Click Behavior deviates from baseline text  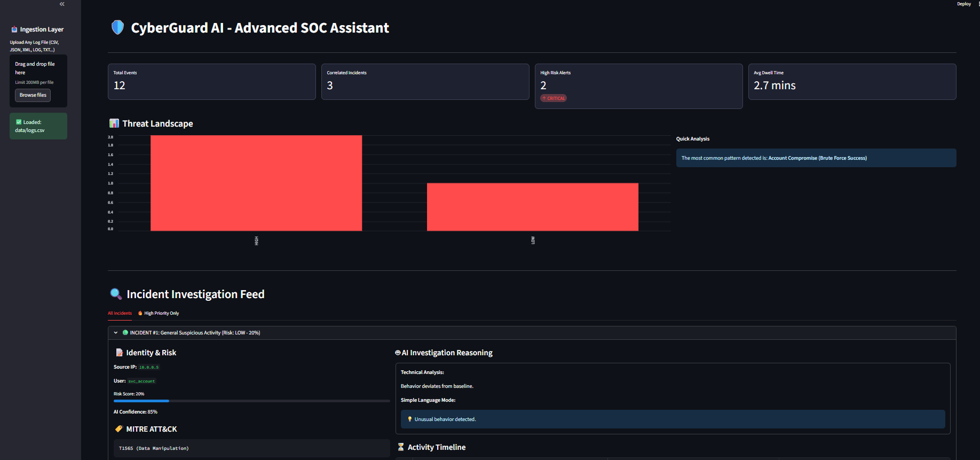[437, 386]
